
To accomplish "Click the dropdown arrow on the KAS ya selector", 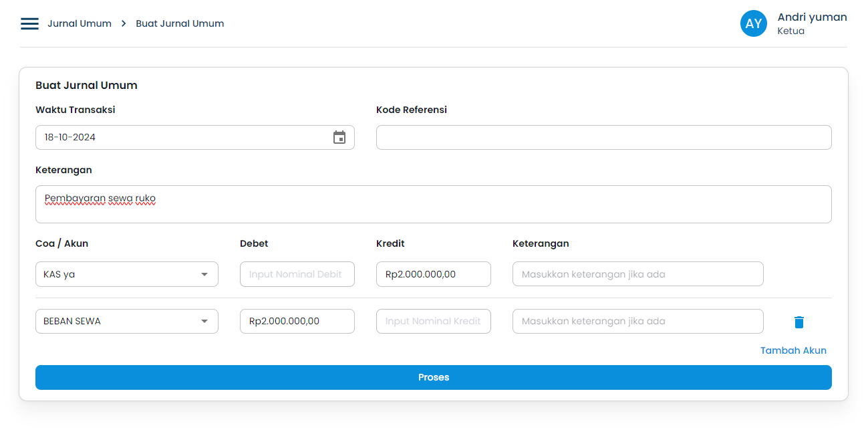I will pos(204,274).
